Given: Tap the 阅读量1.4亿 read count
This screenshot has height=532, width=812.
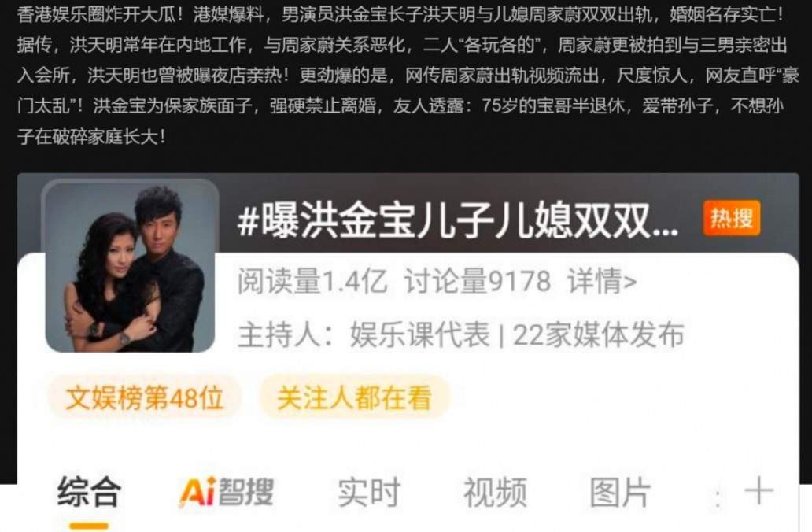Looking at the screenshot, I should pyautogui.click(x=312, y=281).
